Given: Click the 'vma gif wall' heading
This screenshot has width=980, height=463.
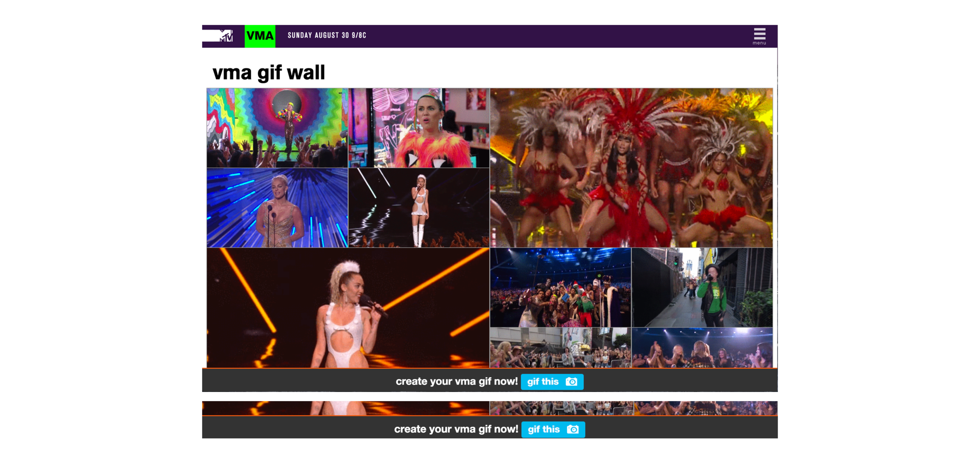Looking at the screenshot, I should click(269, 73).
